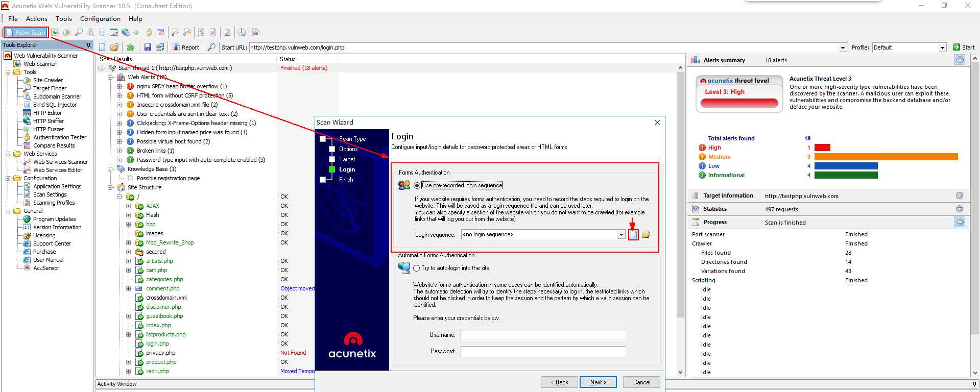Image resolution: width=980 pixels, height=392 pixels.
Task: Open the File menu
Action: [13, 19]
